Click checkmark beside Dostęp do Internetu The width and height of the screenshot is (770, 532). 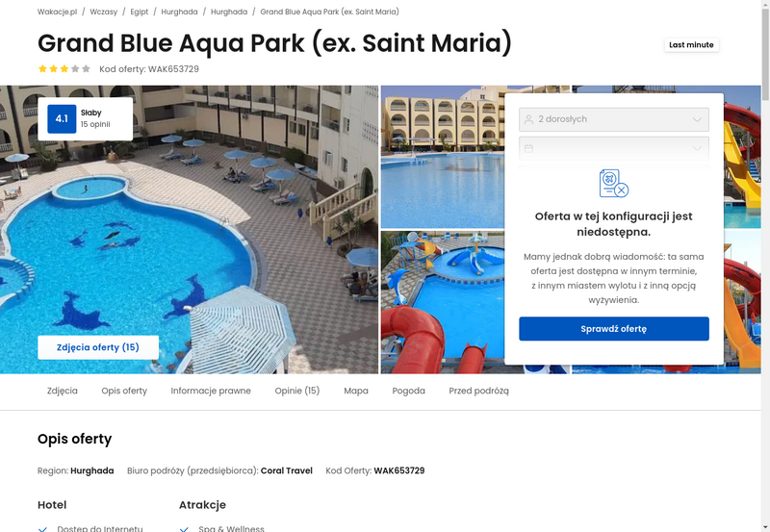(42, 529)
